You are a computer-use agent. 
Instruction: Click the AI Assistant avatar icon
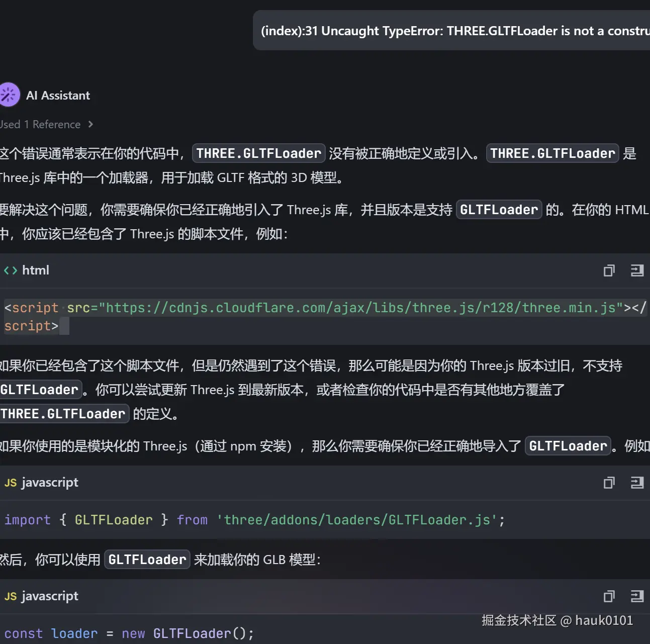(9, 95)
